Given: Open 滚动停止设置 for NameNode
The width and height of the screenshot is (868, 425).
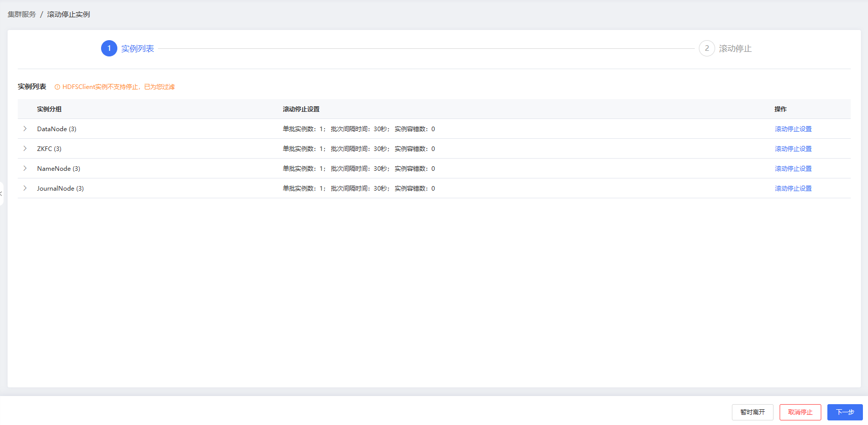Looking at the screenshot, I should point(793,169).
